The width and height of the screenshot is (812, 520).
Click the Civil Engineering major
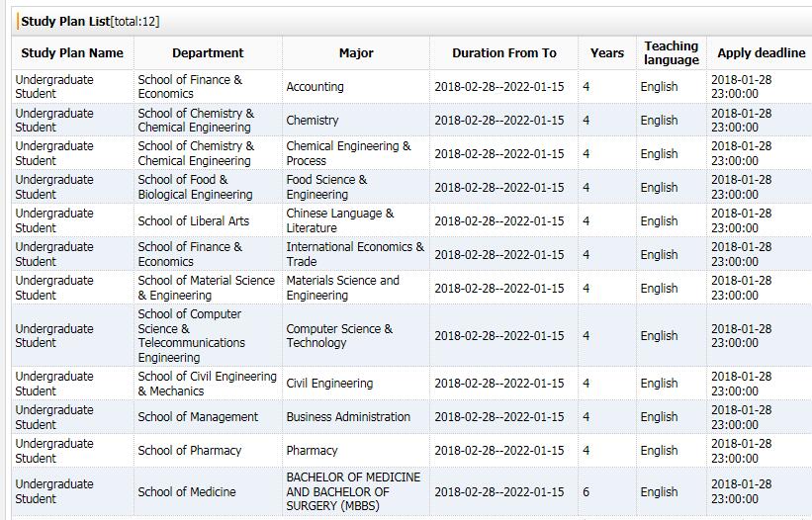tap(329, 384)
